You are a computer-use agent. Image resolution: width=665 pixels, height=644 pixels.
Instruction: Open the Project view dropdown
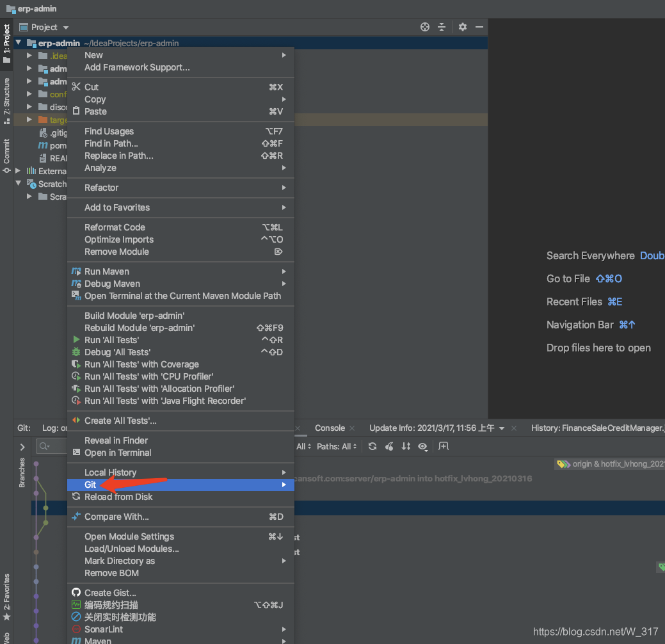(44, 27)
